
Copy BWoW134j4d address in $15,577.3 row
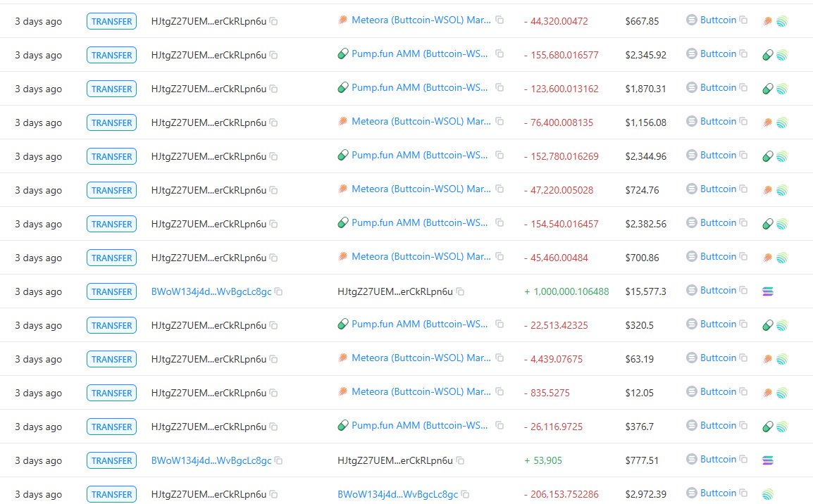(x=278, y=291)
